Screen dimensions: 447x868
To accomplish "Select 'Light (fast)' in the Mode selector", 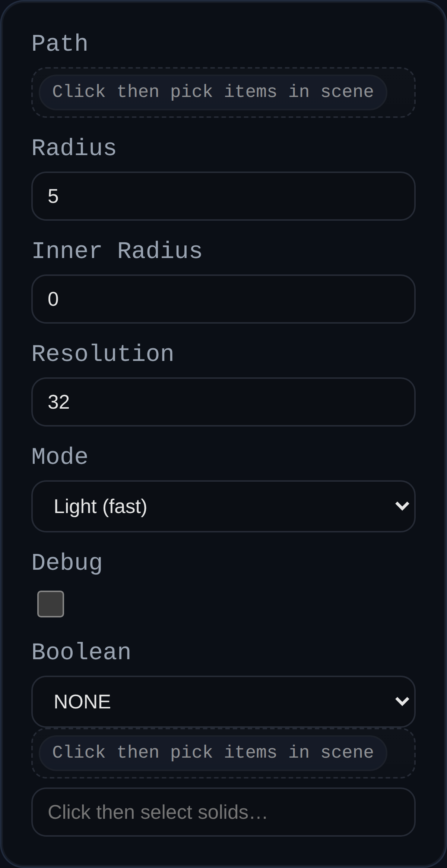I will (223, 506).
